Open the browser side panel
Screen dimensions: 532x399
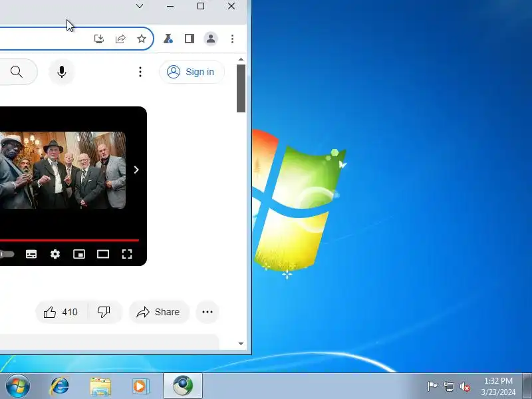pos(190,39)
